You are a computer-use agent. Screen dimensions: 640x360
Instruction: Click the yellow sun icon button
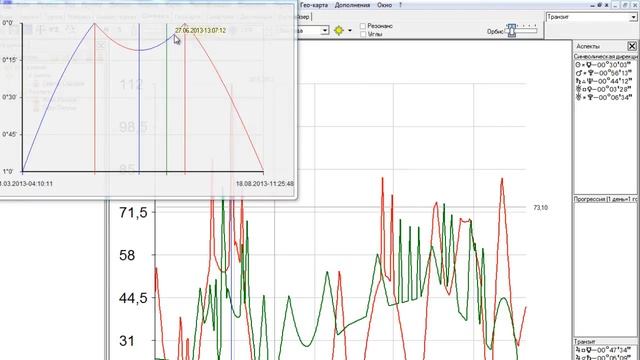point(338,30)
